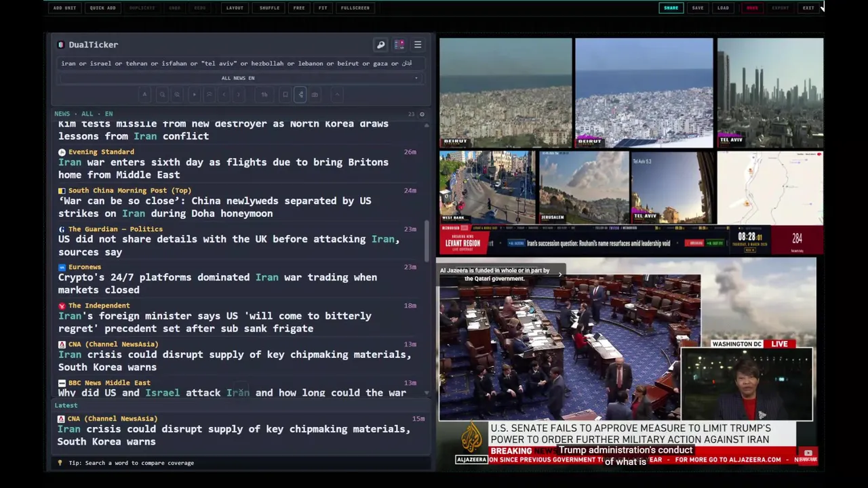Open TEL AVIV skyline webcam thumbnail
868x488 pixels.
(x=770, y=93)
